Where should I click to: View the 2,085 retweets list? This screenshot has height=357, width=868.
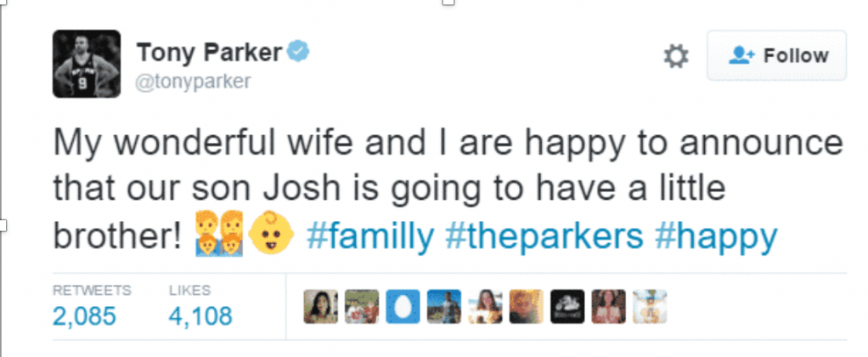coord(85,316)
